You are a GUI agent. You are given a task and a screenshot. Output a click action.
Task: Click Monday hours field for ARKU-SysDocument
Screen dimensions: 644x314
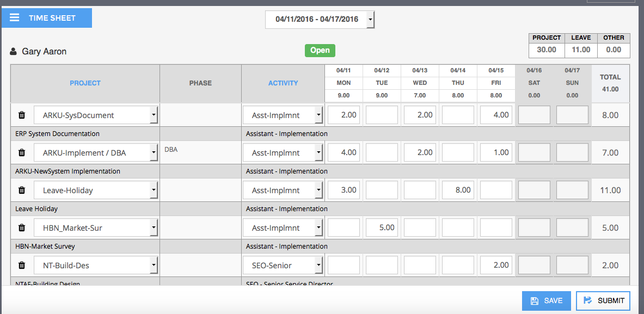(344, 115)
